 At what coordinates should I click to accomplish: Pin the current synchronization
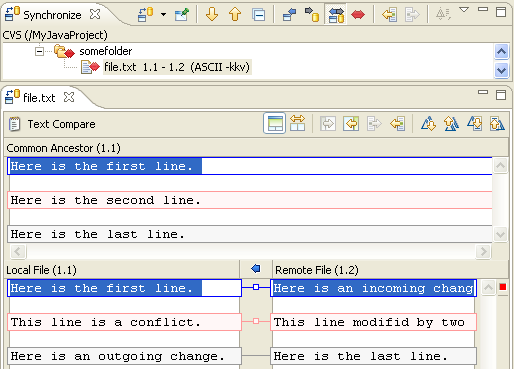[182, 14]
